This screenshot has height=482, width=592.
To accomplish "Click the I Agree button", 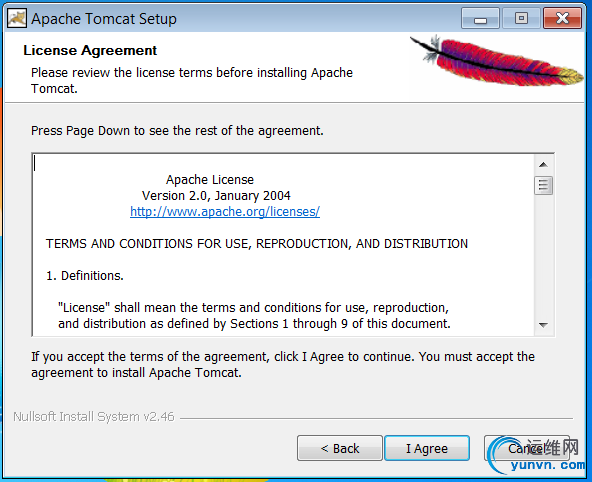I will point(427,448).
